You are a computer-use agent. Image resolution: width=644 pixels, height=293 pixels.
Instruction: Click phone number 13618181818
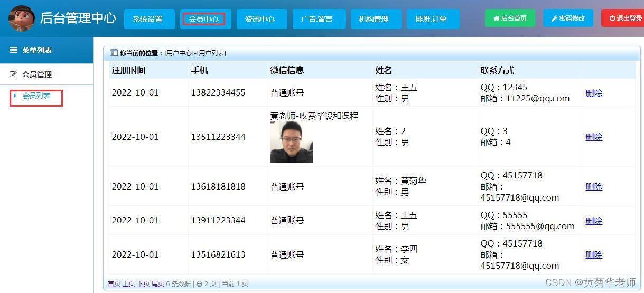pyautogui.click(x=218, y=186)
